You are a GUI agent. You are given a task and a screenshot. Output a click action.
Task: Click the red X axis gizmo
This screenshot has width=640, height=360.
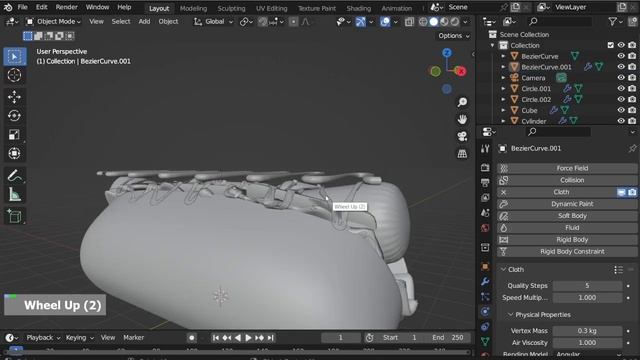click(461, 71)
